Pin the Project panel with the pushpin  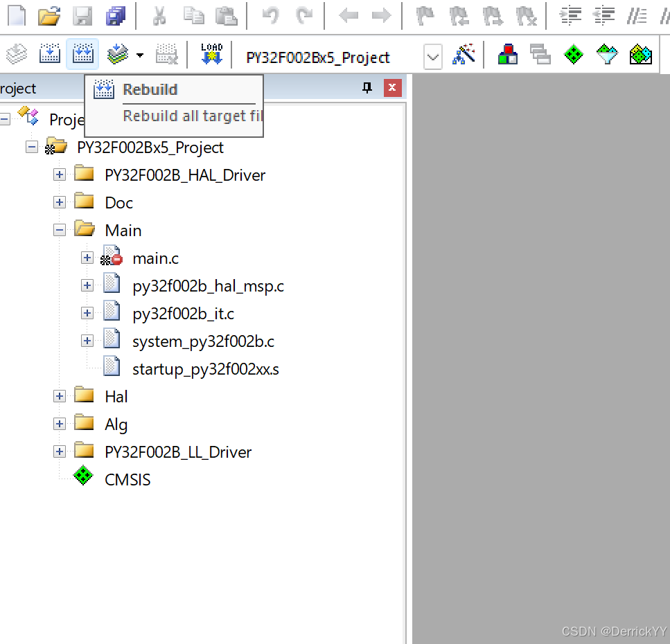(367, 88)
